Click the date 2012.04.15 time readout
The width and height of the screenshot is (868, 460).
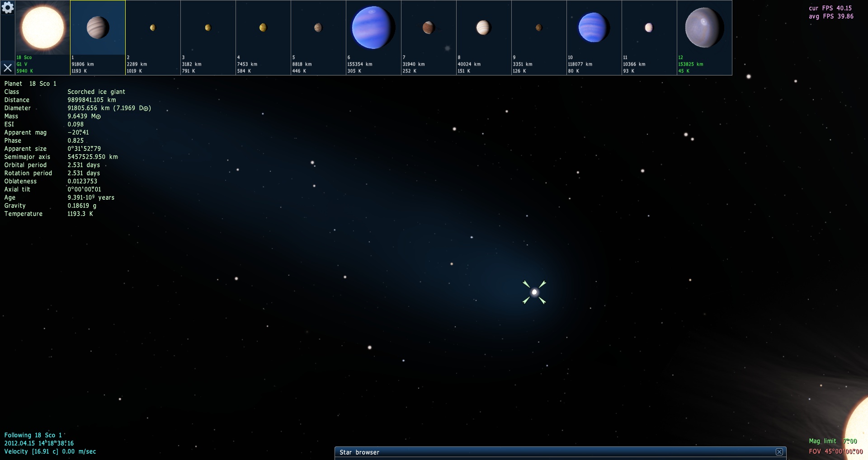(39, 443)
